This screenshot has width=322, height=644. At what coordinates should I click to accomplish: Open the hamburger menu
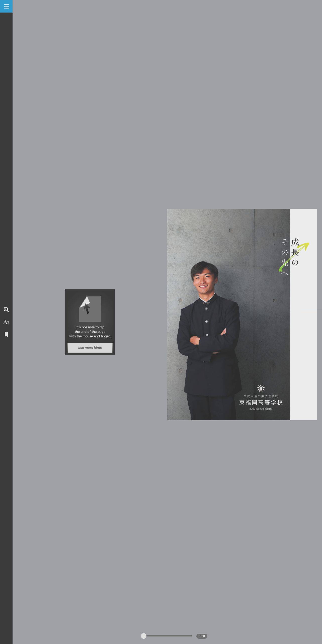coord(6,6)
